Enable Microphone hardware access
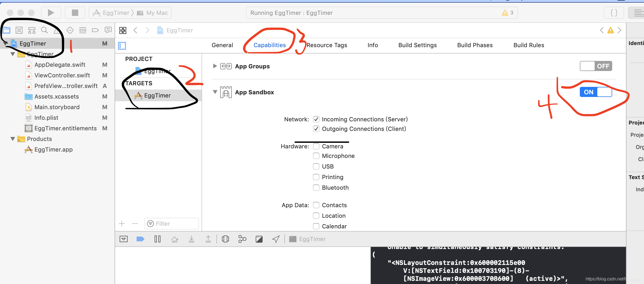 pyautogui.click(x=316, y=156)
